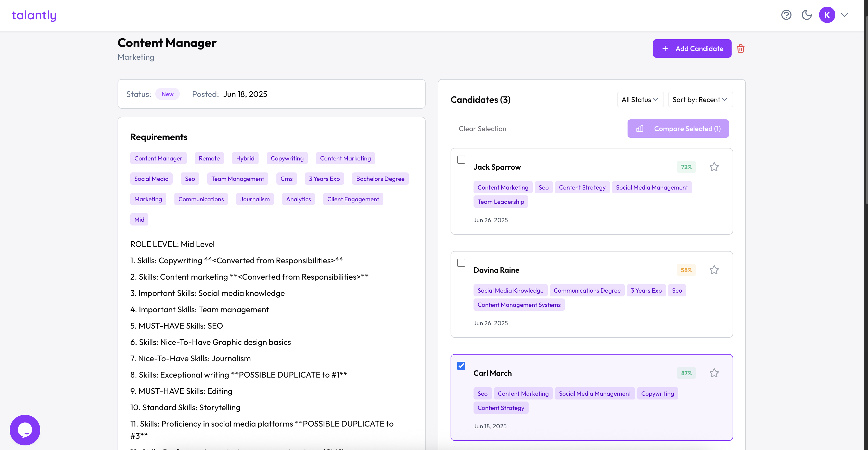Select the Content Marketing requirement tag
Image resolution: width=868 pixels, height=450 pixels.
pos(345,158)
